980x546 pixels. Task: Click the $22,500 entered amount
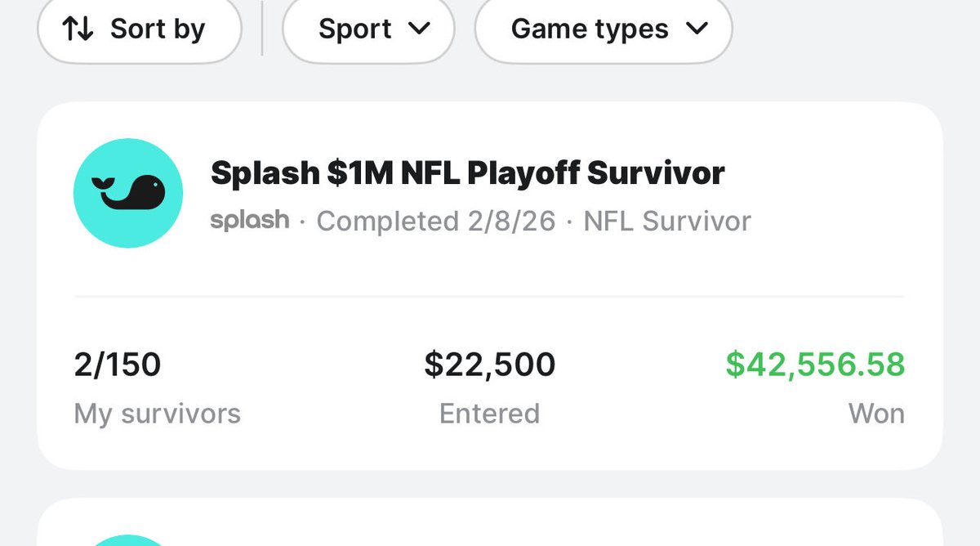pos(489,365)
